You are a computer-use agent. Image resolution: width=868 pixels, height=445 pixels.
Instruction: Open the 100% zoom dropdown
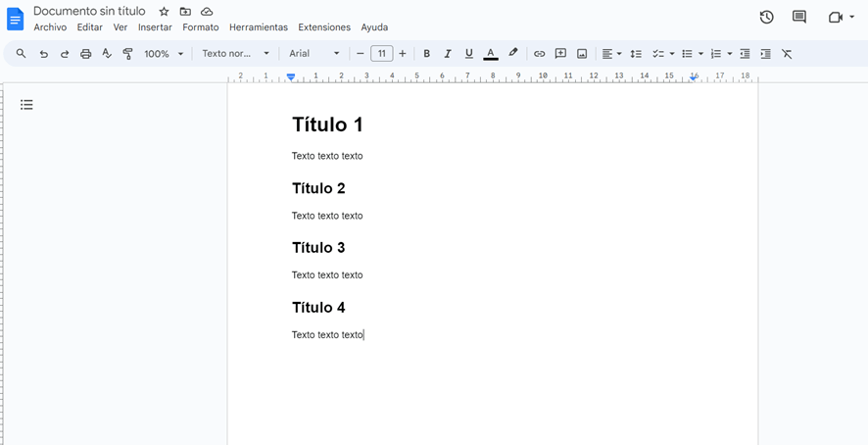(164, 54)
